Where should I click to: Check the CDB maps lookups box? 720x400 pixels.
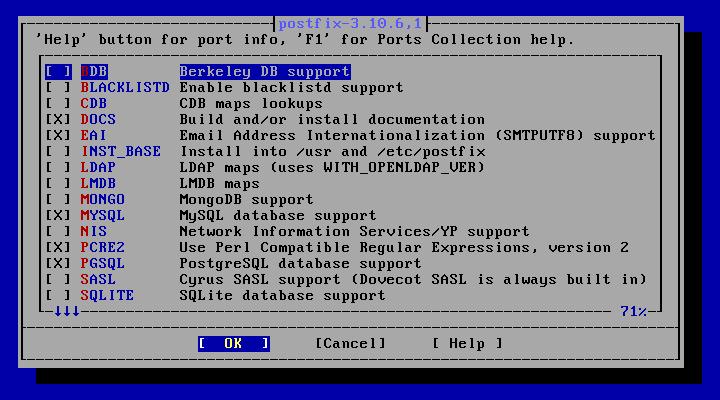[x=58, y=104]
